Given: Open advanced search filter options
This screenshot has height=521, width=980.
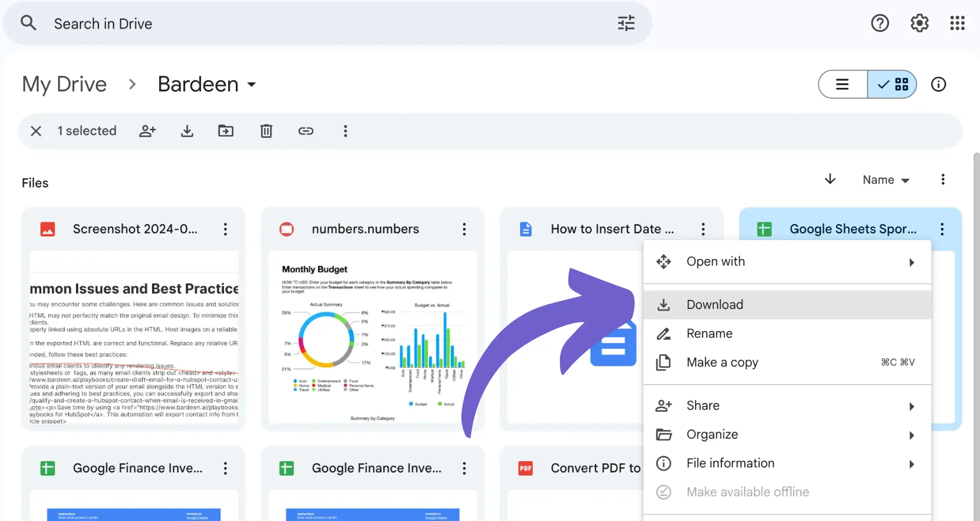Looking at the screenshot, I should pyautogui.click(x=626, y=23).
